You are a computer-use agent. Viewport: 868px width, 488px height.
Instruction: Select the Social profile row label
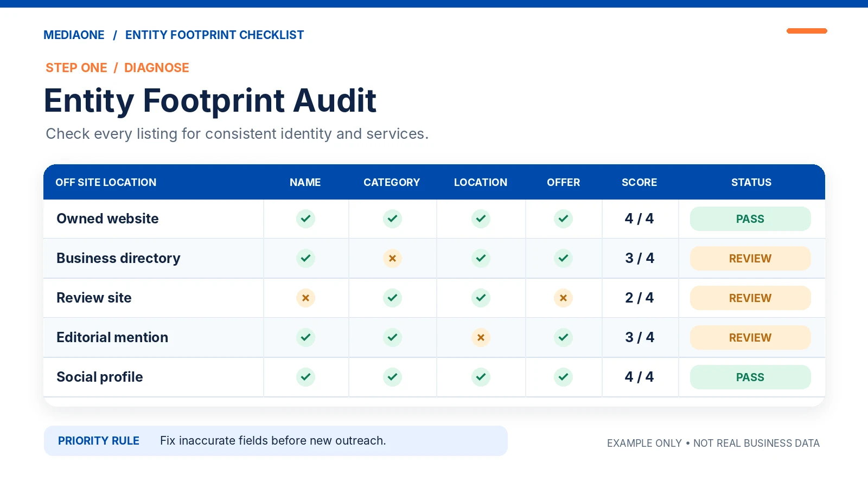click(100, 377)
